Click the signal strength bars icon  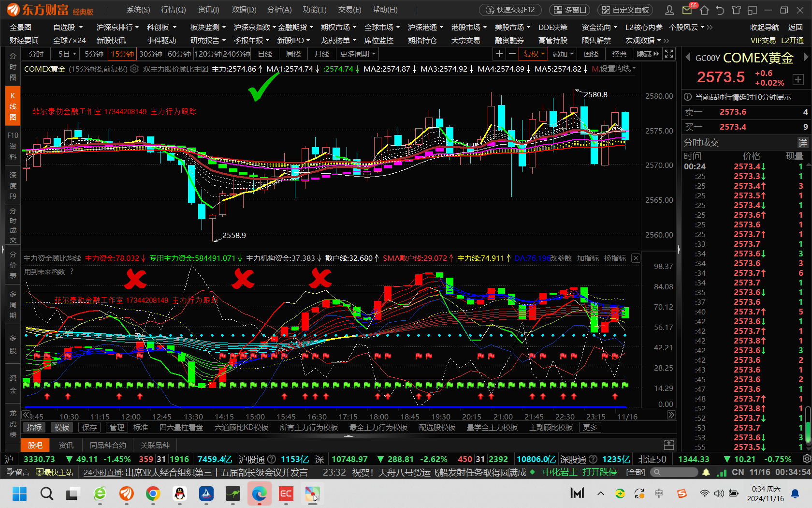pos(722,472)
